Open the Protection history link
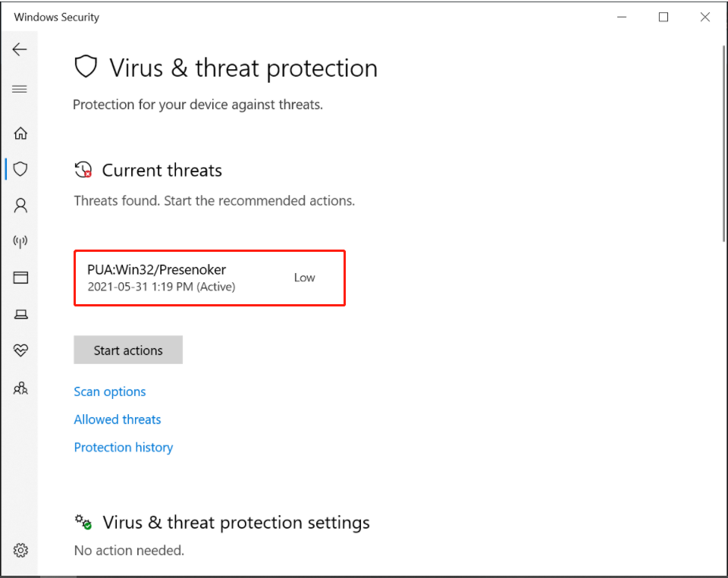 [x=124, y=448]
